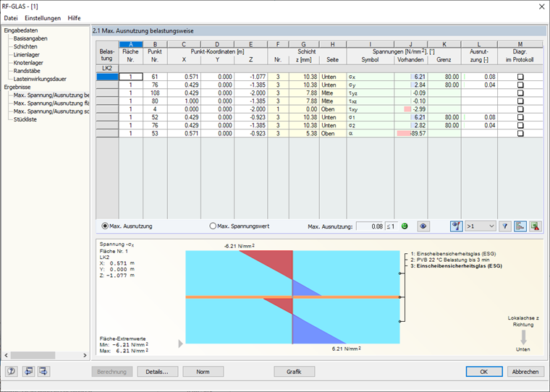Check protocol diagram box for α row
This screenshot has height=392, width=550.
pos(520,133)
